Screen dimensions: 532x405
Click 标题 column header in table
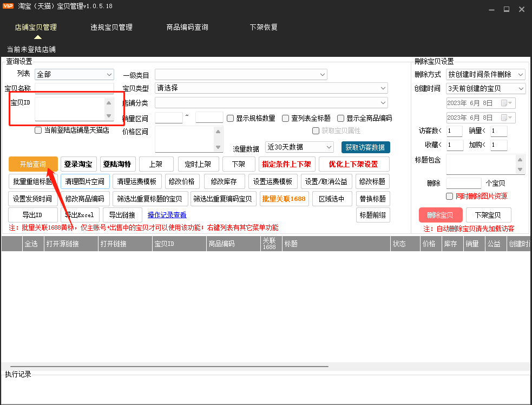pyautogui.click(x=336, y=244)
